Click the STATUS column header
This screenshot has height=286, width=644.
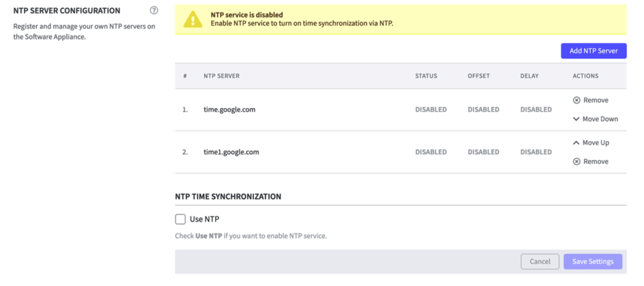pyautogui.click(x=426, y=76)
